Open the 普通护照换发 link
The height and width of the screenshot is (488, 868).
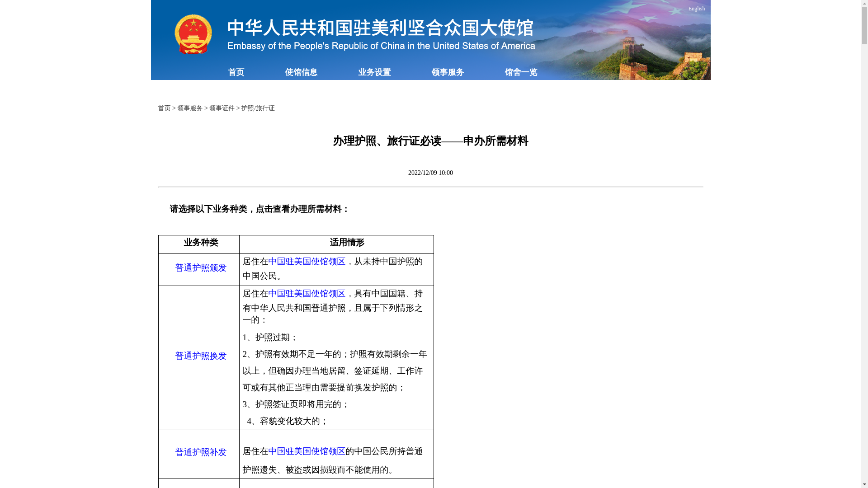point(201,356)
